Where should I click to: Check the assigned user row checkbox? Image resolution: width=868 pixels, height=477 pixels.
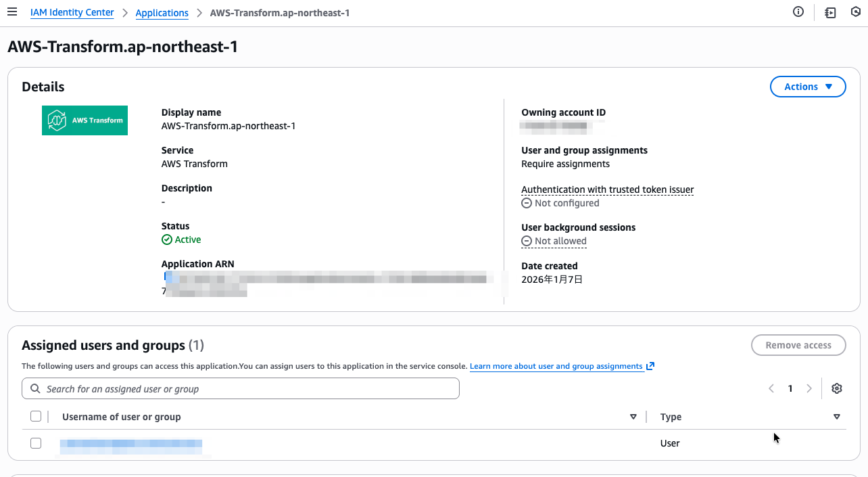[x=36, y=443]
